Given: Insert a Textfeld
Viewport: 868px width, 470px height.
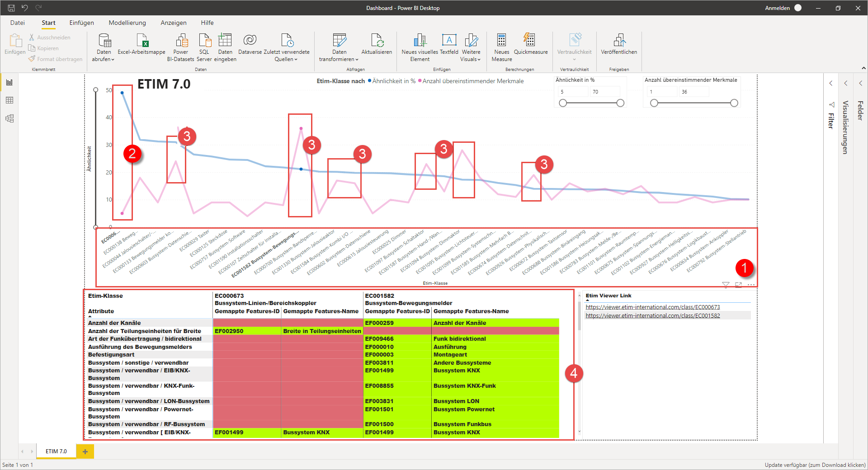Looking at the screenshot, I should [x=449, y=44].
